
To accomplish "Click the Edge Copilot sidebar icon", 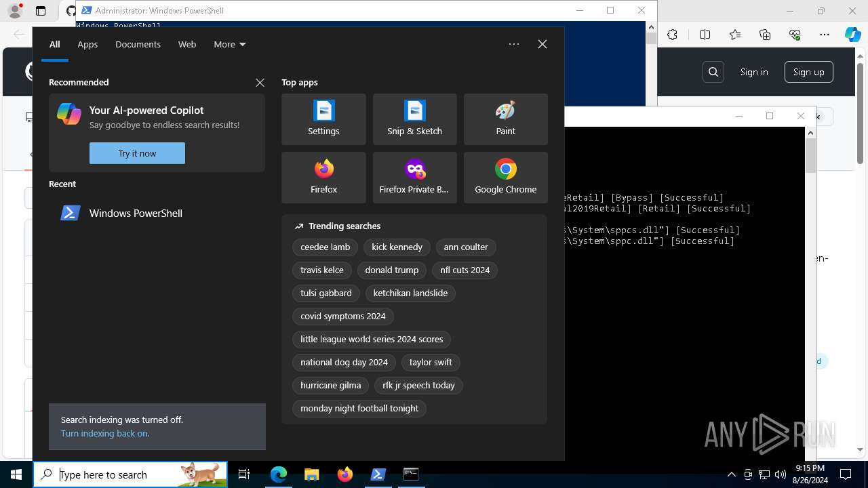I will [x=852, y=35].
